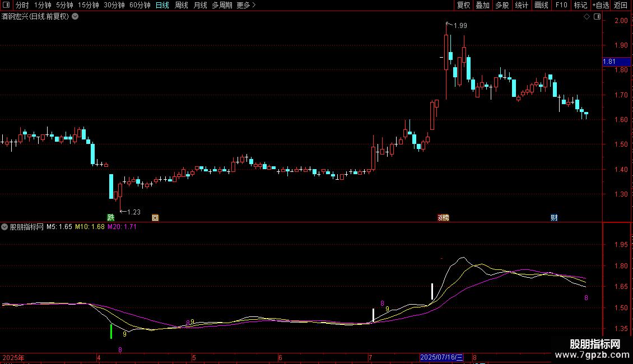Click month 7 on the time axis
The width and height of the screenshot is (633, 364).
tap(370, 357)
